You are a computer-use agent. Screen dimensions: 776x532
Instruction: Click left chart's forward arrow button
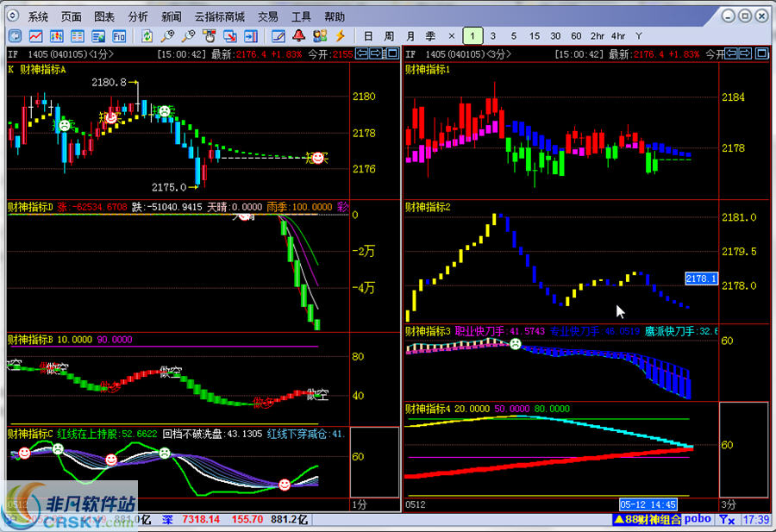(x=376, y=53)
